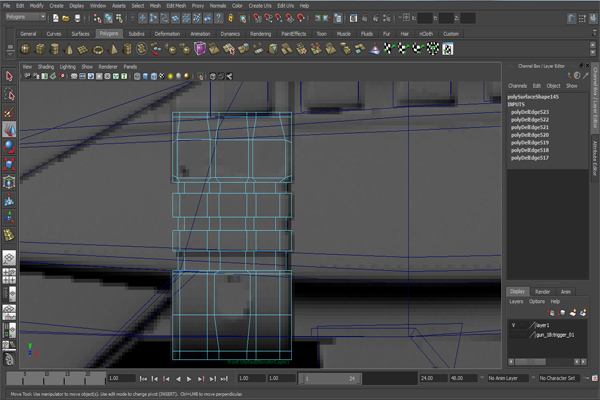Activate the Scale tool
The image size is (600, 400).
pyautogui.click(x=9, y=165)
